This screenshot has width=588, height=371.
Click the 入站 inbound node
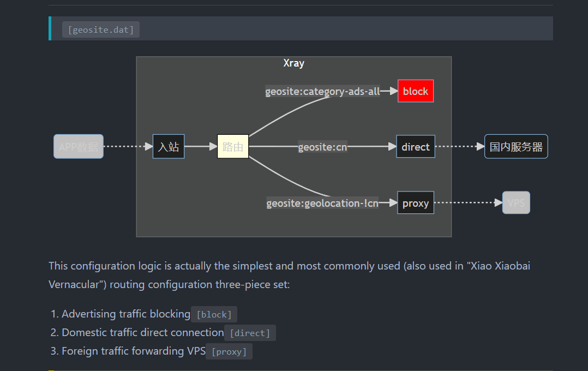pyautogui.click(x=168, y=146)
